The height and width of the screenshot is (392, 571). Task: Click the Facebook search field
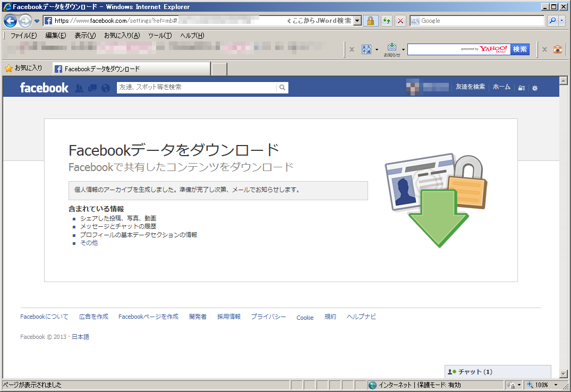[197, 88]
